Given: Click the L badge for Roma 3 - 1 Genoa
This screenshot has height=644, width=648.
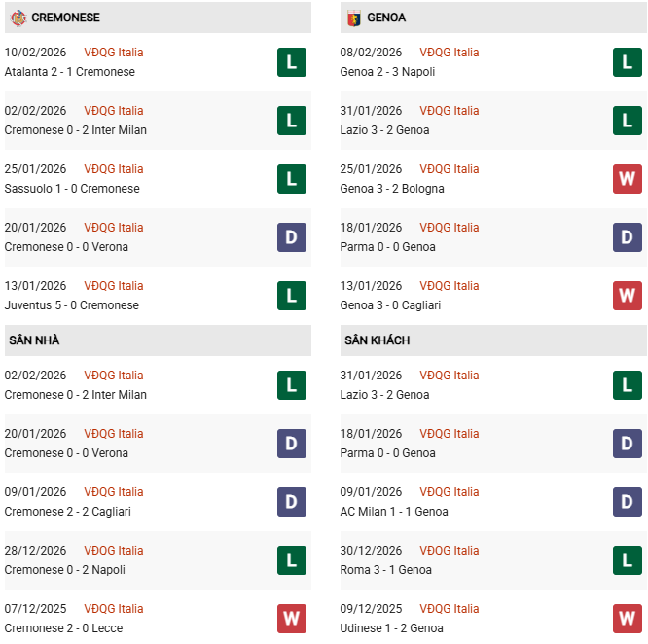Looking at the screenshot, I should click(x=627, y=560).
